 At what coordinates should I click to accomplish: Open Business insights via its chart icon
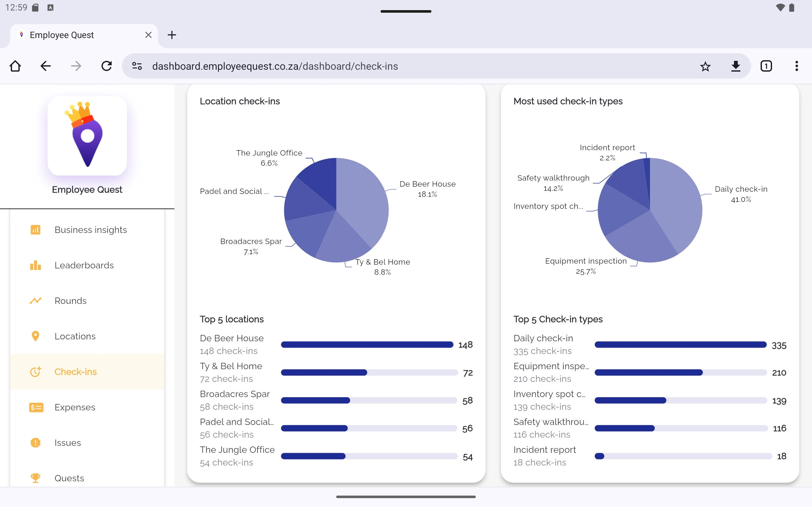coord(36,230)
